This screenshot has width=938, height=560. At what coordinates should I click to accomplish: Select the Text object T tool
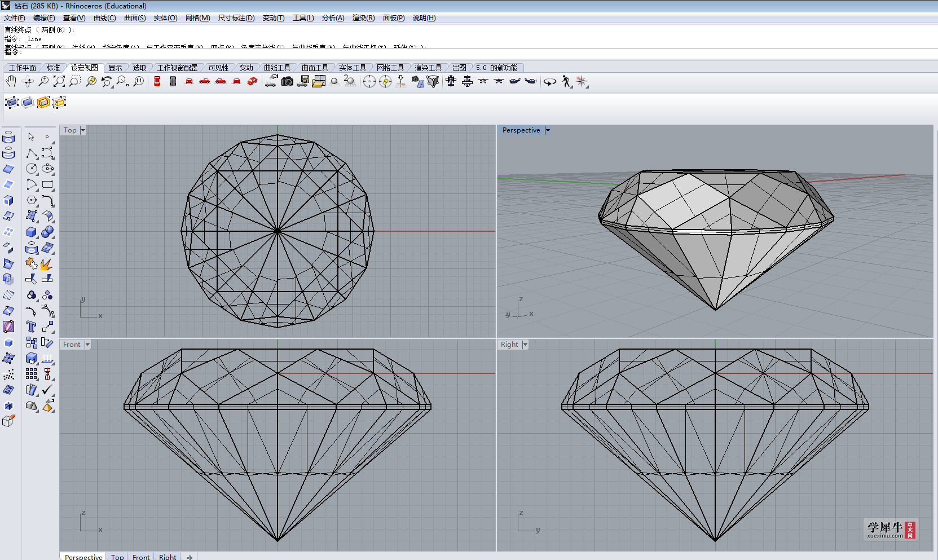(x=32, y=327)
